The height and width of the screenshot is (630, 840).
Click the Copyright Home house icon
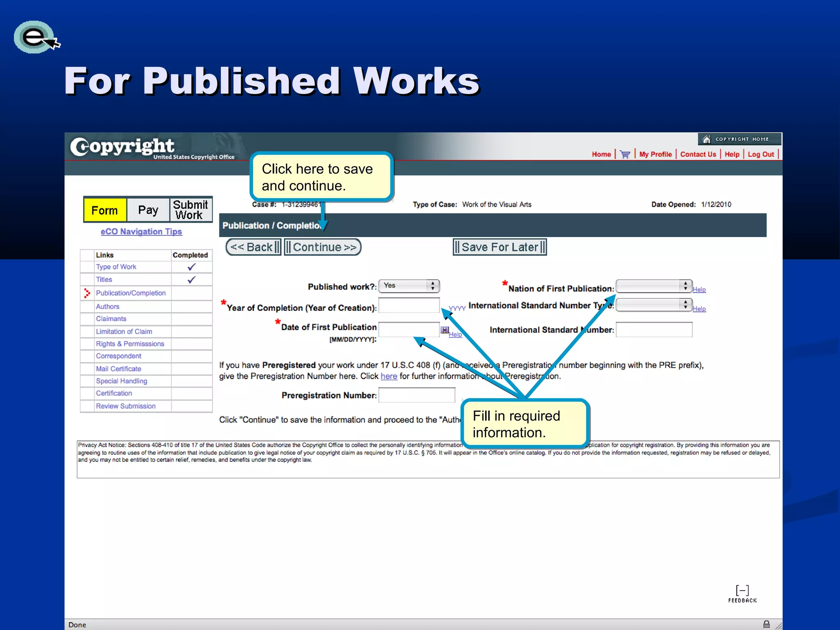point(706,139)
